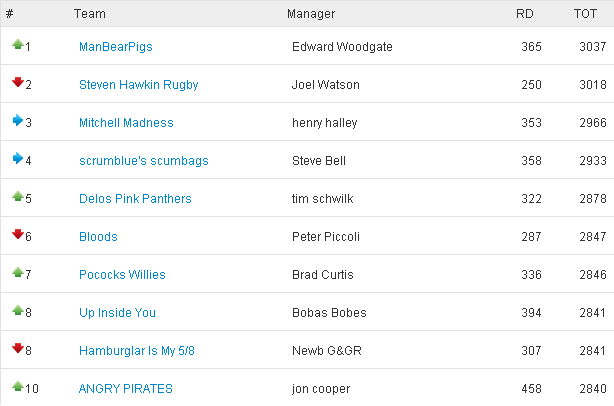614x406 pixels.
Task: Select the Mitchell Madness team link
Action: click(126, 123)
